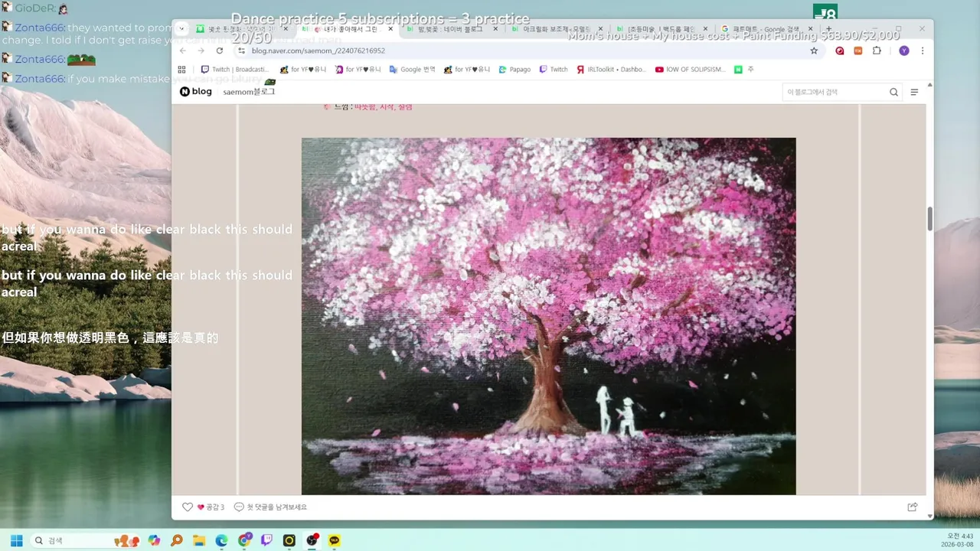The width and height of the screenshot is (980, 551).
Task: Open the green '주' bookmark
Action: (x=744, y=69)
